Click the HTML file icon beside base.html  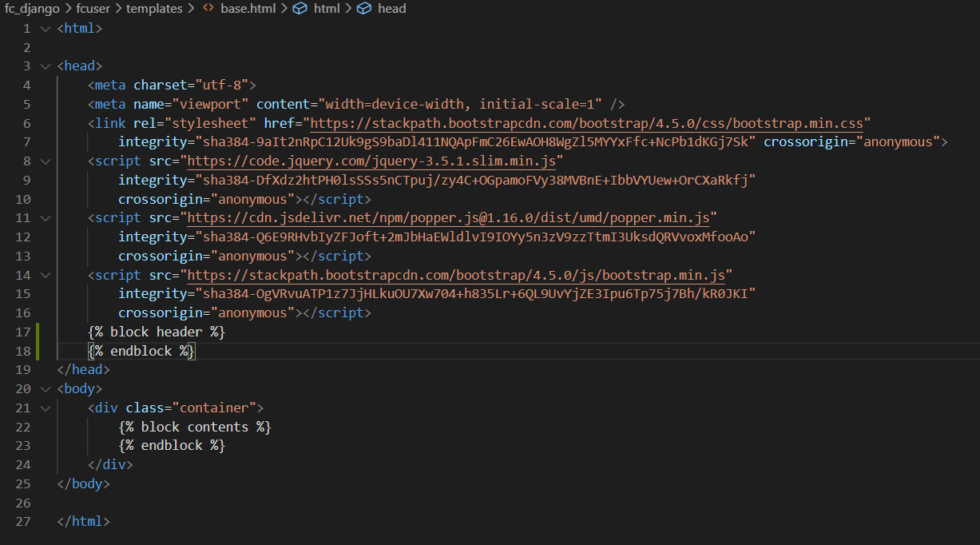pyautogui.click(x=208, y=9)
